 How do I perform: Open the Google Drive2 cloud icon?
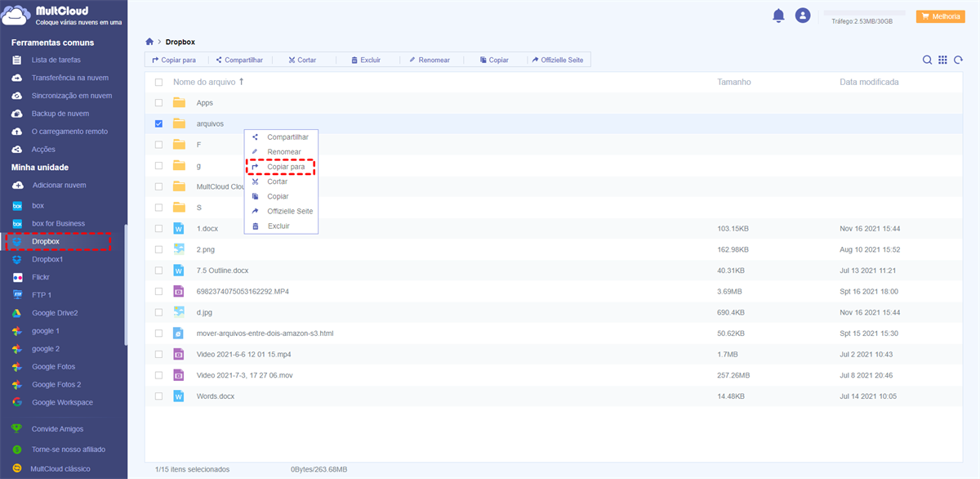(16, 313)
